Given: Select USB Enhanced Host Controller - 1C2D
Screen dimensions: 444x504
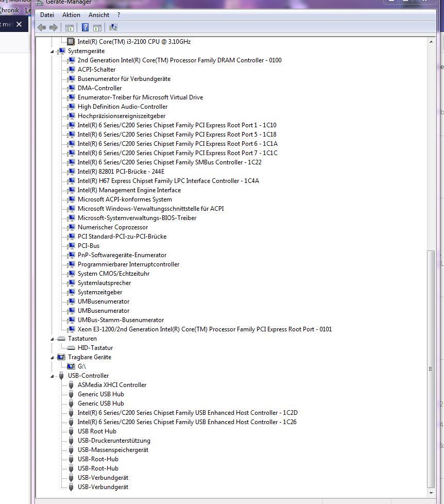Looking at the screenshot, I should [187, 413].
